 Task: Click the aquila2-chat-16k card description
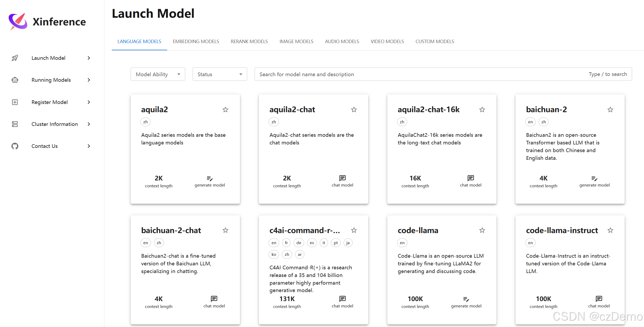[440, 139]
